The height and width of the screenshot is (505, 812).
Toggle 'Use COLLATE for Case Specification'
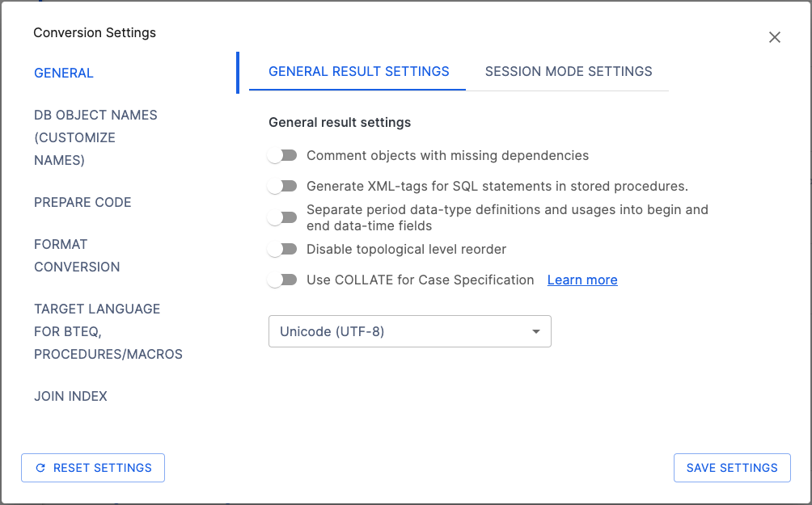(x=282, y=280)
